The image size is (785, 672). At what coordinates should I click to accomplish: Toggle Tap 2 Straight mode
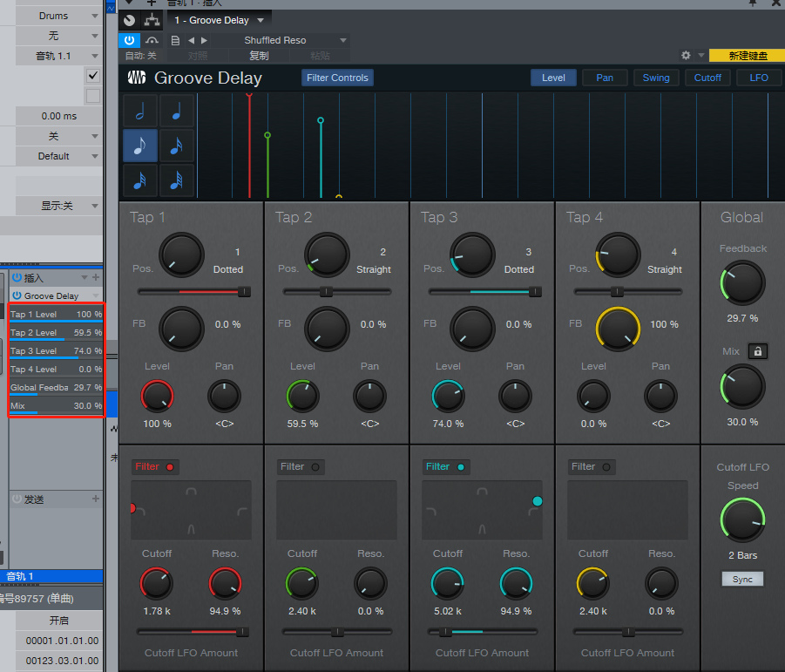click(374, 269)
